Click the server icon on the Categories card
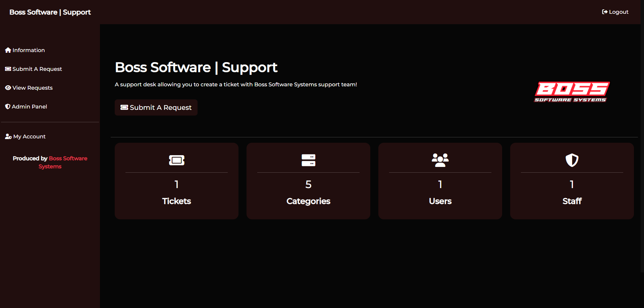 pos(308,160)
